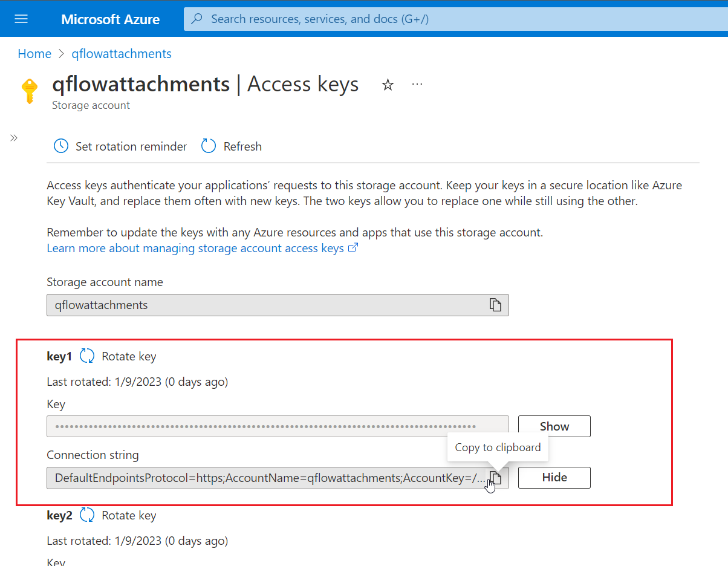Copy the storage account name to clipboard
This screenshot has height=566, width=728.
(496, 305)
